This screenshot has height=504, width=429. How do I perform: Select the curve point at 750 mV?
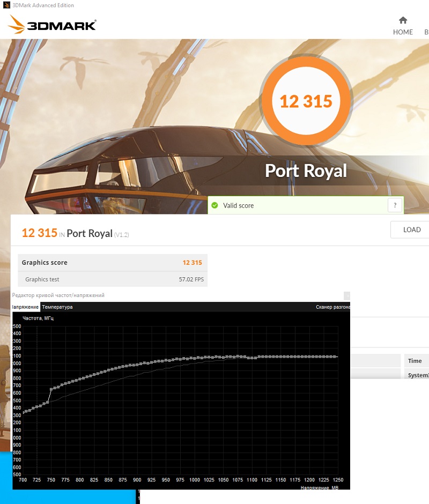point(51,389)
